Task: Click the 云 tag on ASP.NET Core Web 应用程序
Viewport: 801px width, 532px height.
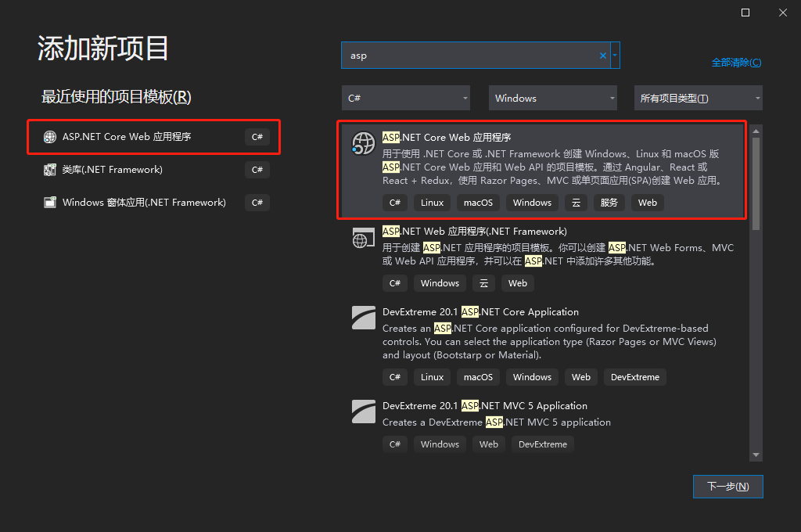Action: (x=576, y=203)
